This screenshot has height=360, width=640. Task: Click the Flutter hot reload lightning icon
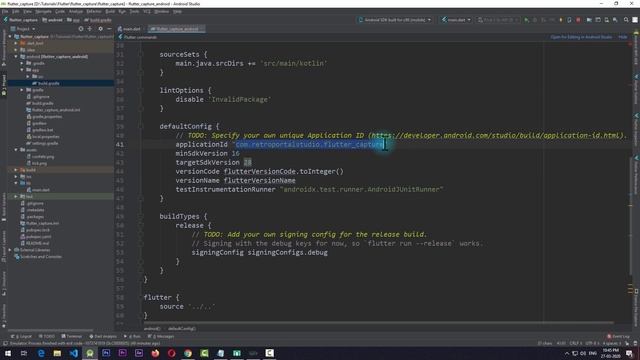pyautogui.click(x=561, y=20)
